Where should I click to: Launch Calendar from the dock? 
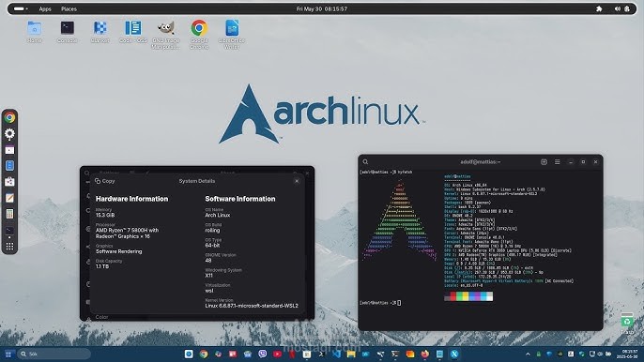tap(9, 150)
